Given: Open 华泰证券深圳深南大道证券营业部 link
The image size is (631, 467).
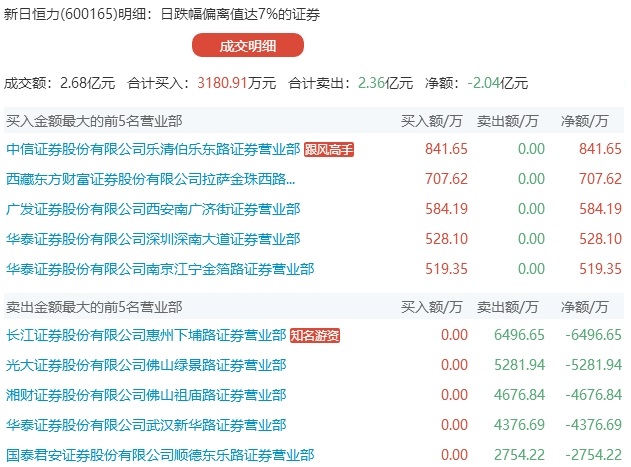Looking at the screenshot, I should pos(153,239).
